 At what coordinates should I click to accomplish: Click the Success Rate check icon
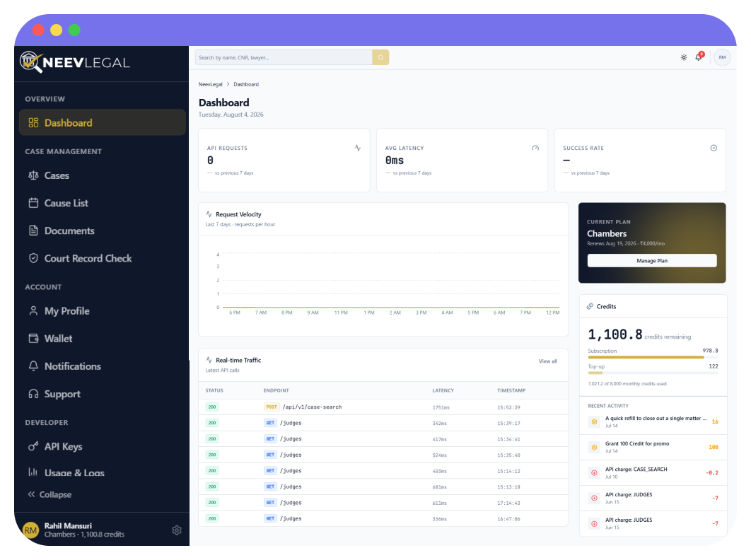pos(714,148)
